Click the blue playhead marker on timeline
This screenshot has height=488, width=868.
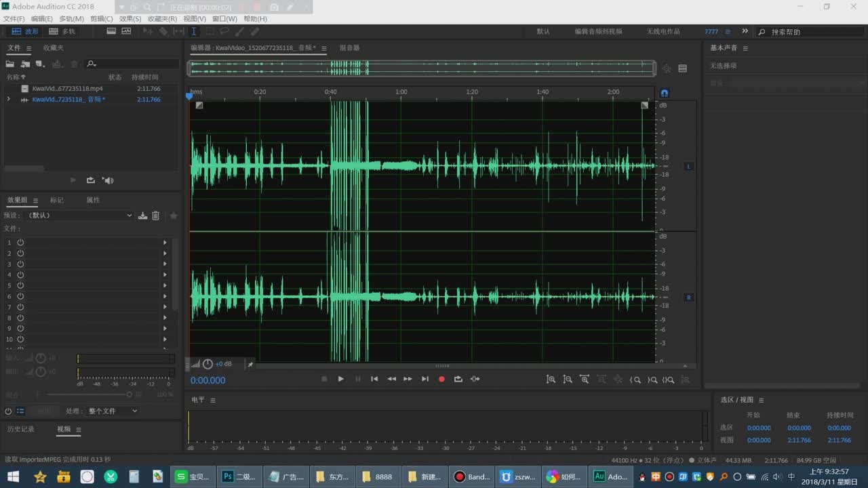pyautogui.click(x=189, y=96)
